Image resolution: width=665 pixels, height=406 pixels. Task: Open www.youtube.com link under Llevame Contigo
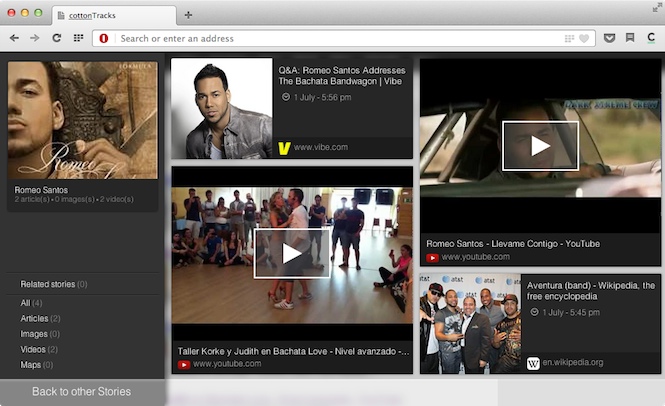475,257
